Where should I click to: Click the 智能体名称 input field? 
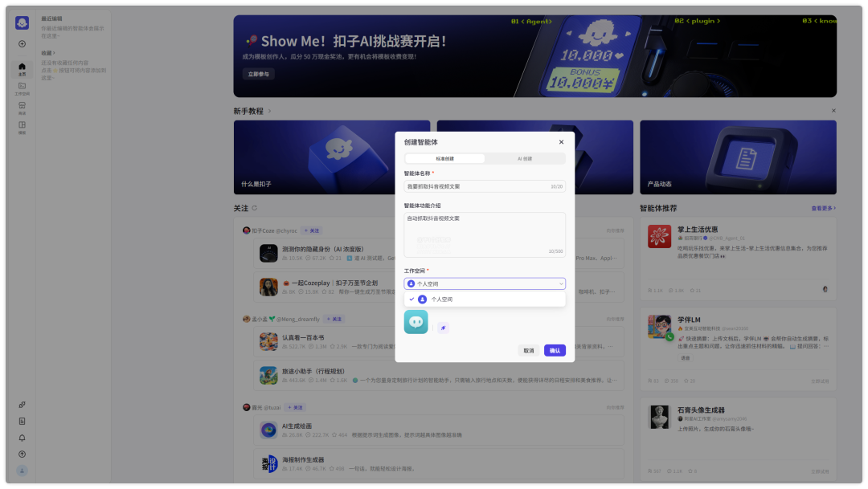pos(485,186)
